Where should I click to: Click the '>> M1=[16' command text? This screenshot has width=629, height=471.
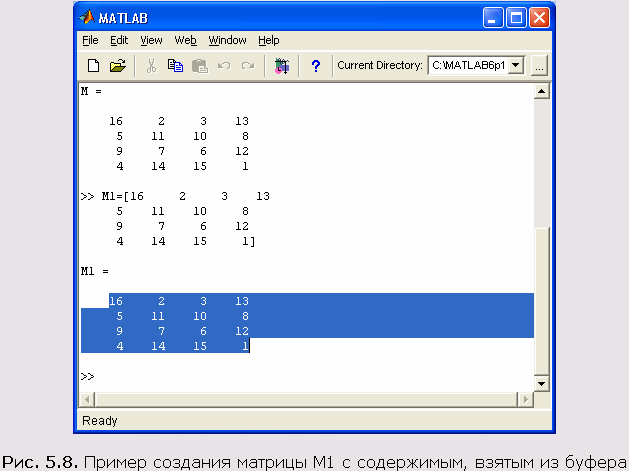tap(112, 196)
